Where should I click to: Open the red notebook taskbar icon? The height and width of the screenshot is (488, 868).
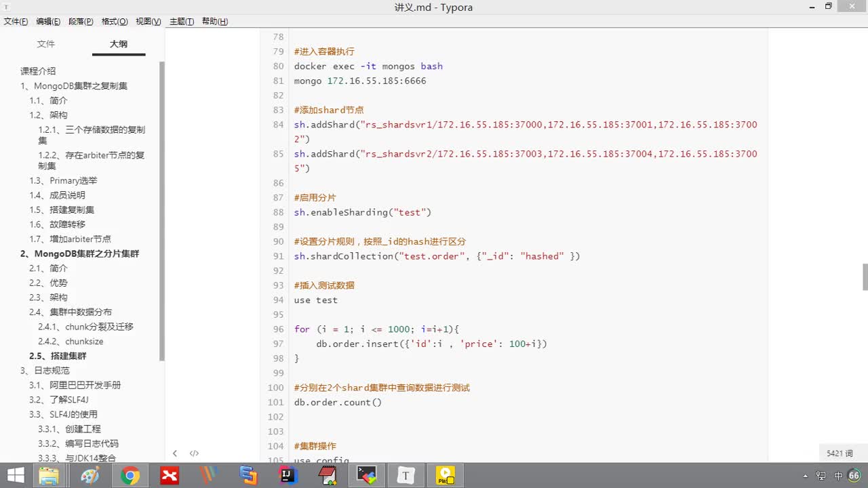(x=328, y=476)
